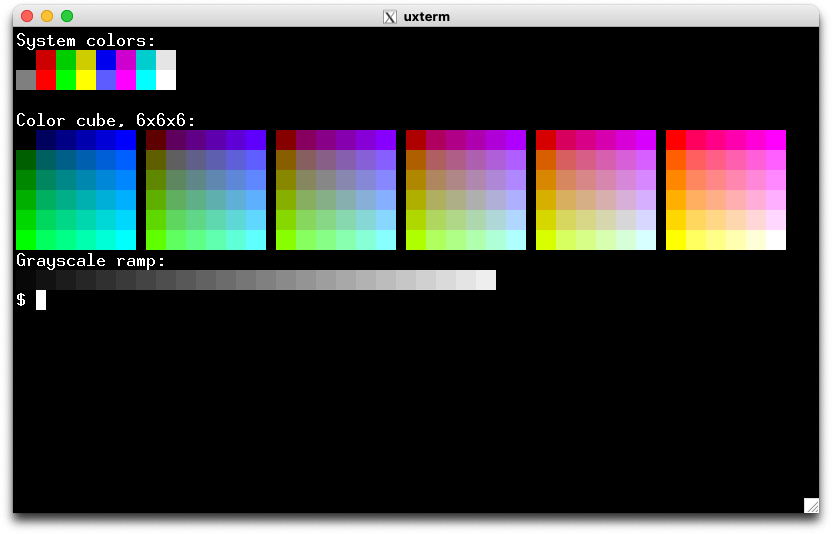The width and height of the screenshot is (832, 534).
Task: Pick the yellow bottom-left cell of last cube block
Action: point(676,240)
